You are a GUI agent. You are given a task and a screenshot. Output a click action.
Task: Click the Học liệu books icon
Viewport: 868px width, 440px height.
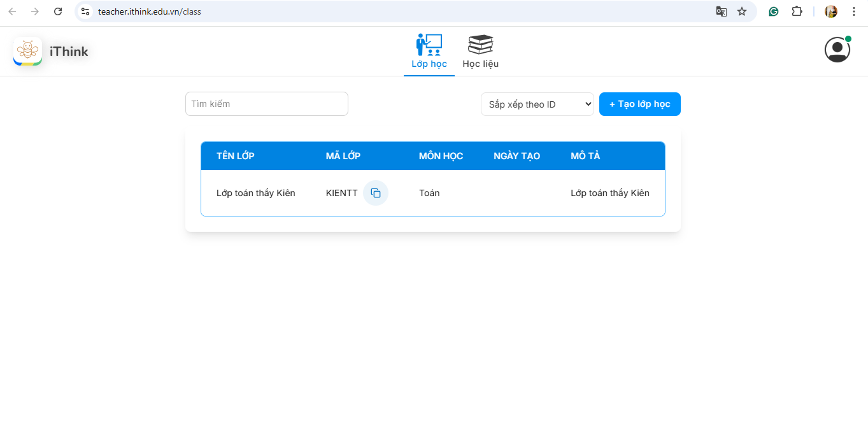(480, 45)
